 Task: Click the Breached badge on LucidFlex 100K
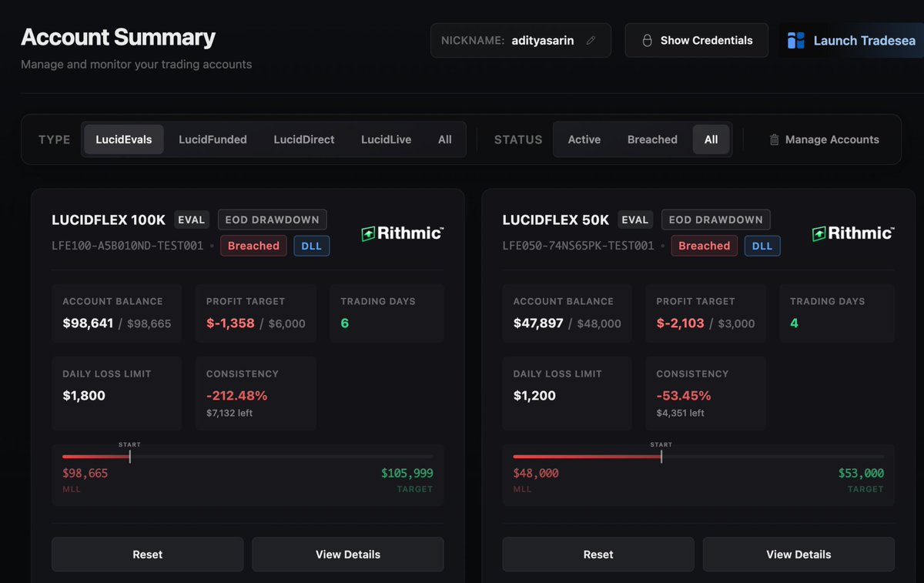tap(253, 246)
